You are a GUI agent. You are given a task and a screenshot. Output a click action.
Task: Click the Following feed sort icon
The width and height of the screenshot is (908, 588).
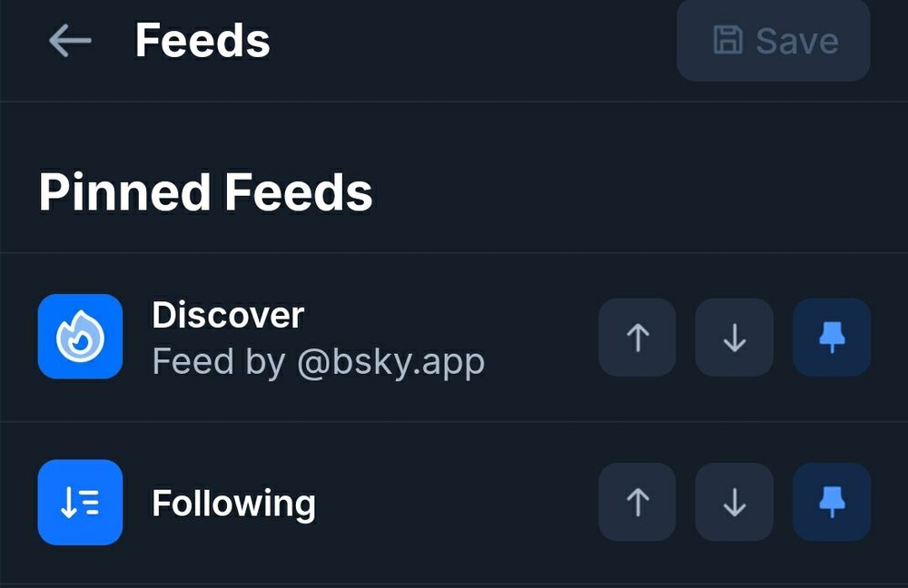click(80, 503)
